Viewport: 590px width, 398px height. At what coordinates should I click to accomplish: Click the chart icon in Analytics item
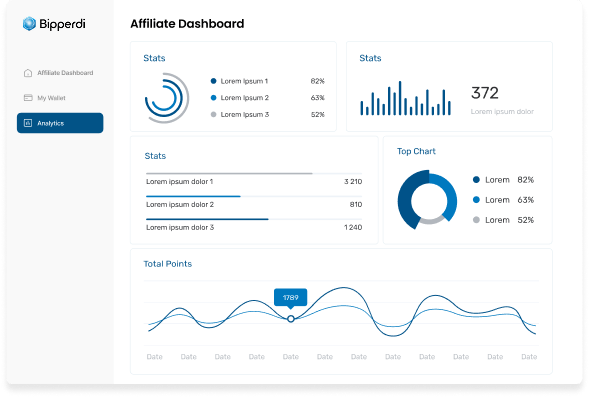28,123
